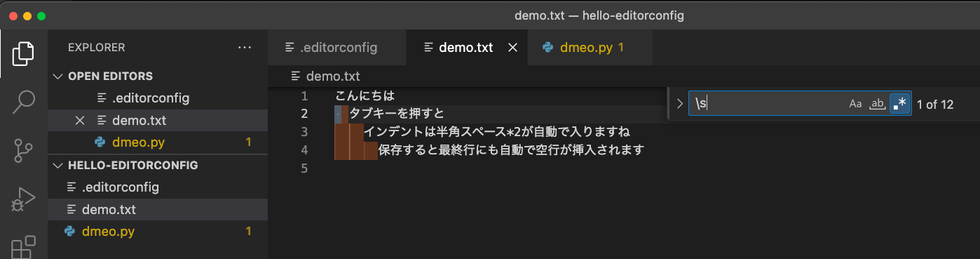This screenshot has width=980, height=259.
Task: Open dmeo.py in HELLO-EDITORCONFIG folder
Action: (x=158, y=232)
